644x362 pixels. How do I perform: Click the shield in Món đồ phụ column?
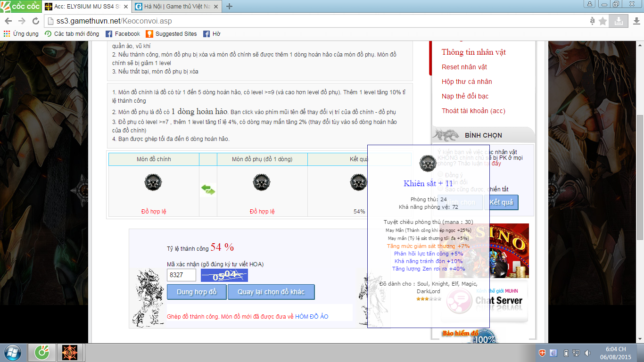point(262,182)
